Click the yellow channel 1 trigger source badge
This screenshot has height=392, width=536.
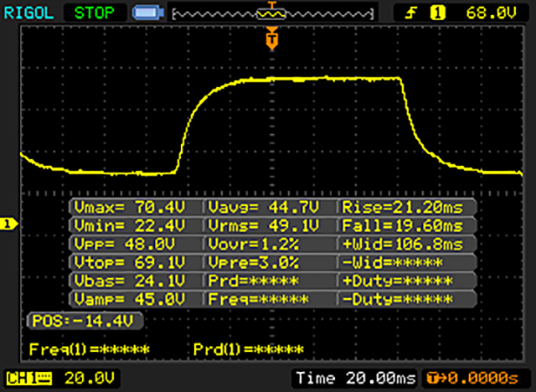coord(437,13)
